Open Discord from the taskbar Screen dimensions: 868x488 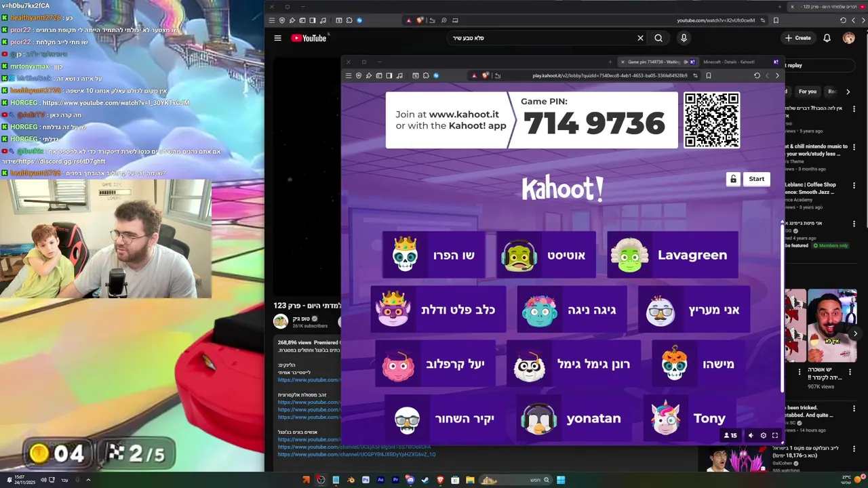(x=410, y=480)
